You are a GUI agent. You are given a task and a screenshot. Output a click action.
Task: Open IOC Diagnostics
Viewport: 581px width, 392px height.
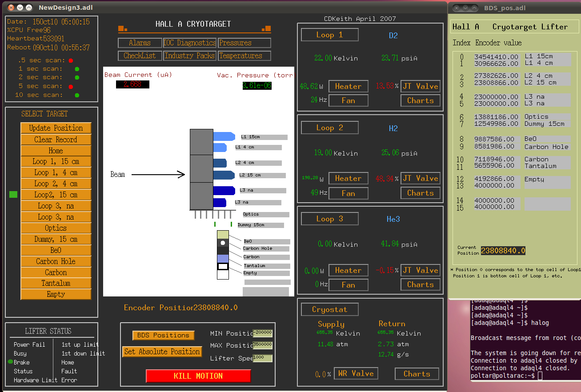190,43
